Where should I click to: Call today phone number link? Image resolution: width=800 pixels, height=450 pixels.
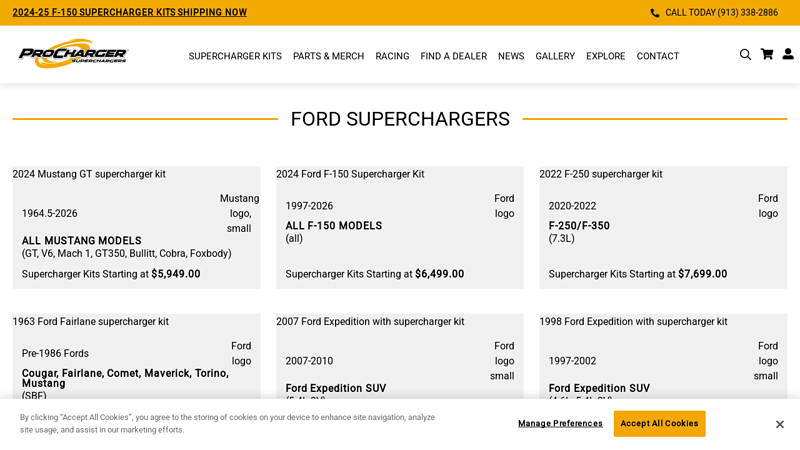[x=721, y=13]
